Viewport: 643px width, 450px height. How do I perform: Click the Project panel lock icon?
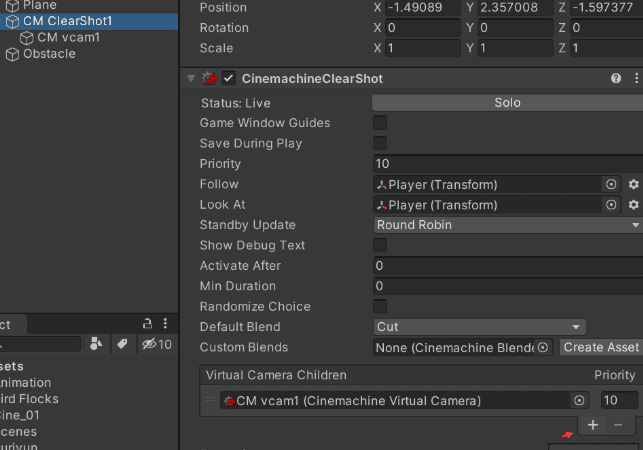click(147, 323)
